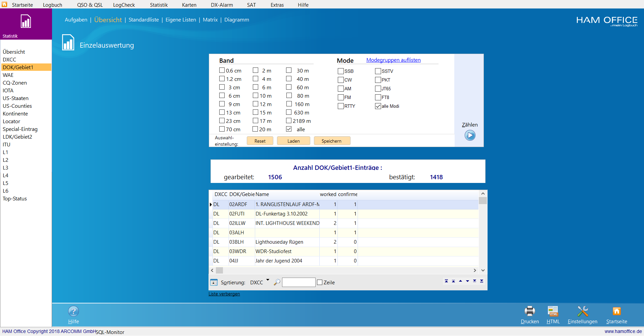Click the Drucken printer icon
The image size is (644, 336).
tap(530, 311)
